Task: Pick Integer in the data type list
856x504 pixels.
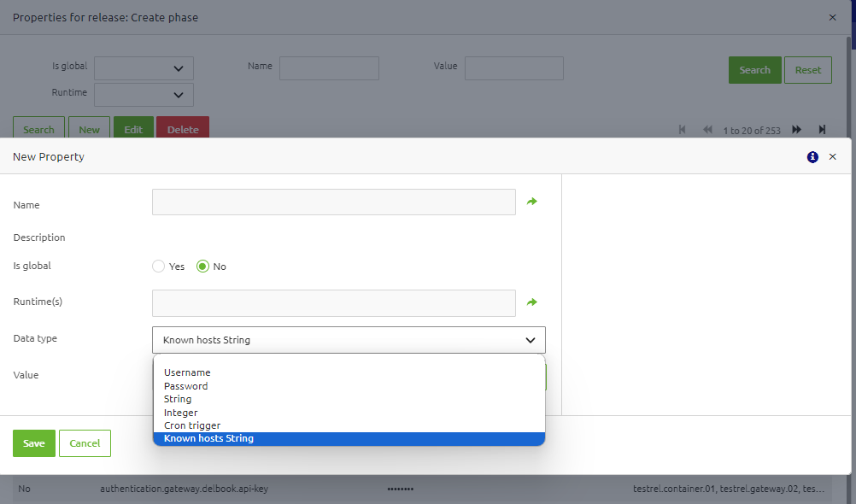Action: 181,413
